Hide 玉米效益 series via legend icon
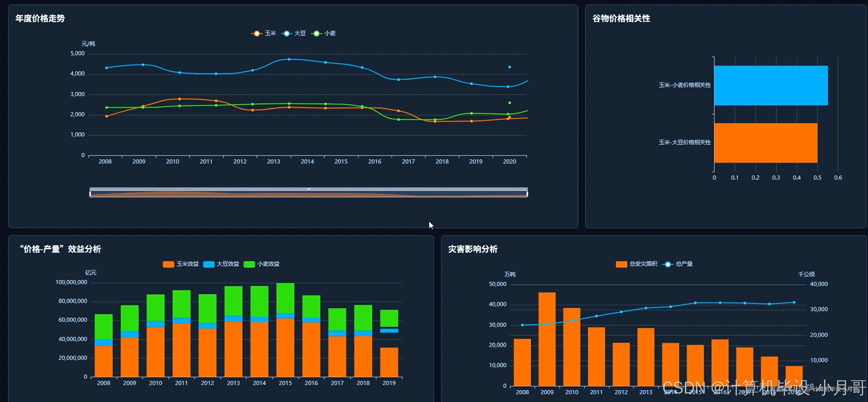The height and width of the screenshot is (402, 868). click(x=168, y=264)
